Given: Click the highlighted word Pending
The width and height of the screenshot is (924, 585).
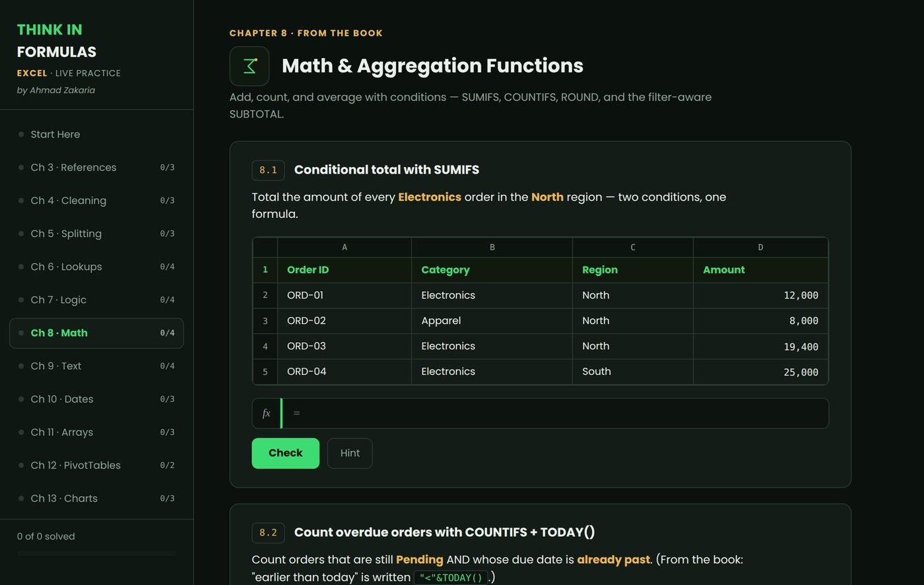Looking at the screenshot, I should 420,560.
